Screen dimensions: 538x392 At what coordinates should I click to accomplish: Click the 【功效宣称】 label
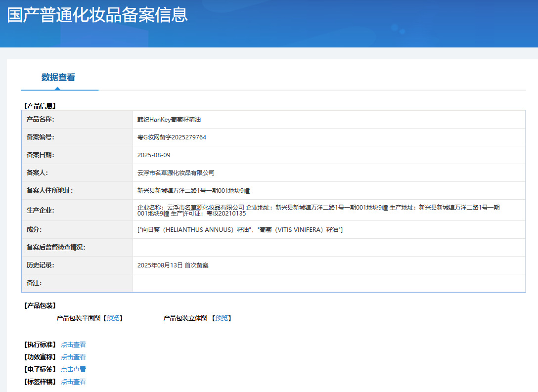pyautogui.click(x=40, y=357)
